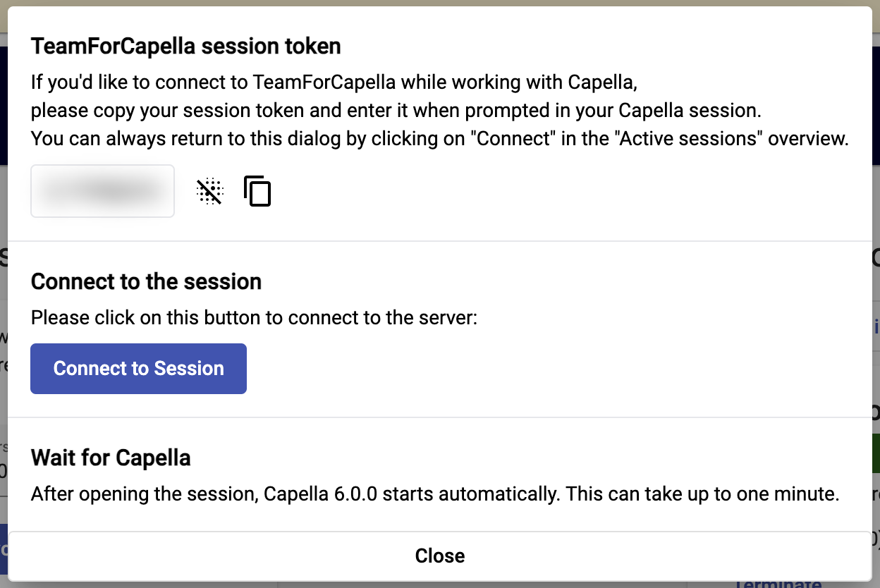Image resolution: width=880 pixels, height=588 pixels.
Task: Click the 'please copy your session token' line
Action: (x=396, y=111)
